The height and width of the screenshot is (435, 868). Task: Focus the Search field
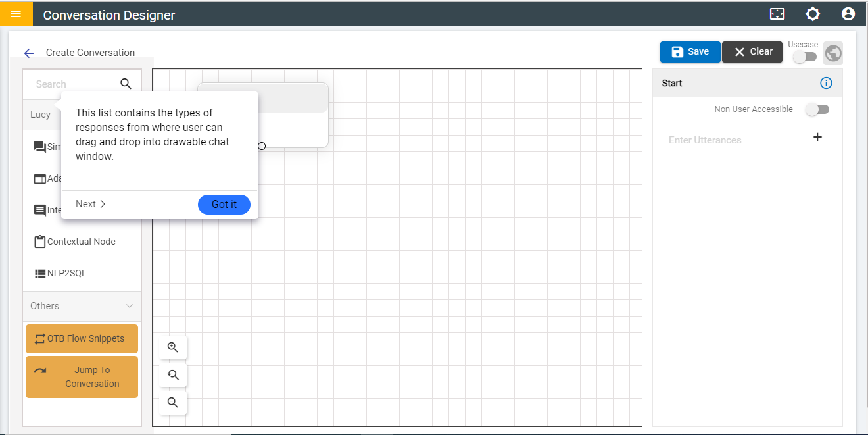[72, 84]
